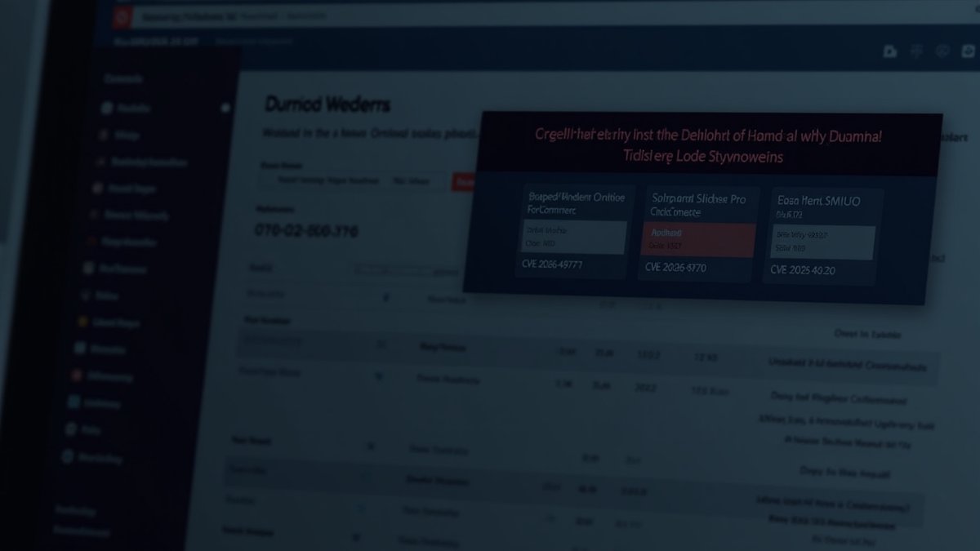Viewport: 980px width, 551px height.
Task: Open the "Eosa Hent SMIUO" card title
Action: 818,200
